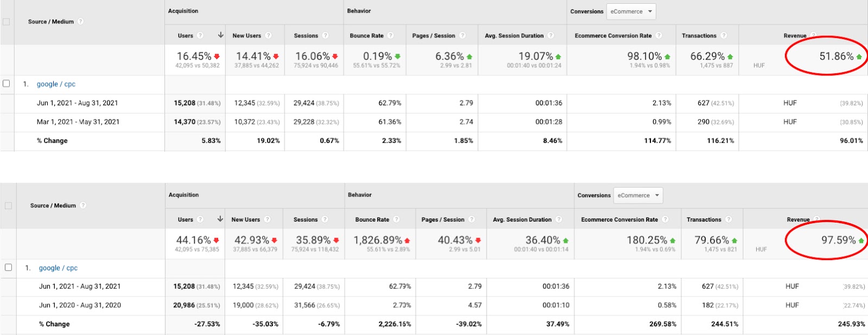Click help icon beside Source / Medium in top table

point(81,22)
